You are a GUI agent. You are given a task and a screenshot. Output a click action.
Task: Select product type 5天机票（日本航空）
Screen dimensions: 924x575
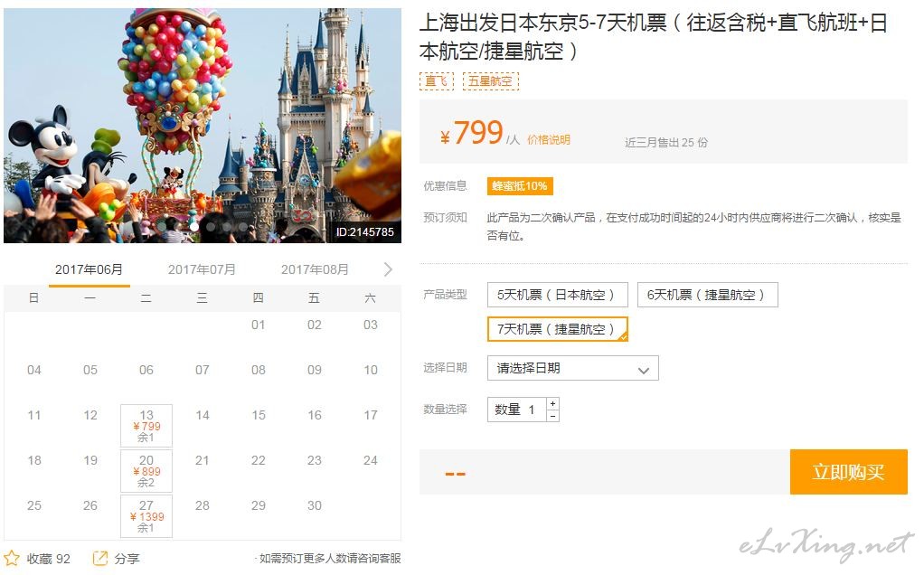pyautogui.click(x=558, y=295)
